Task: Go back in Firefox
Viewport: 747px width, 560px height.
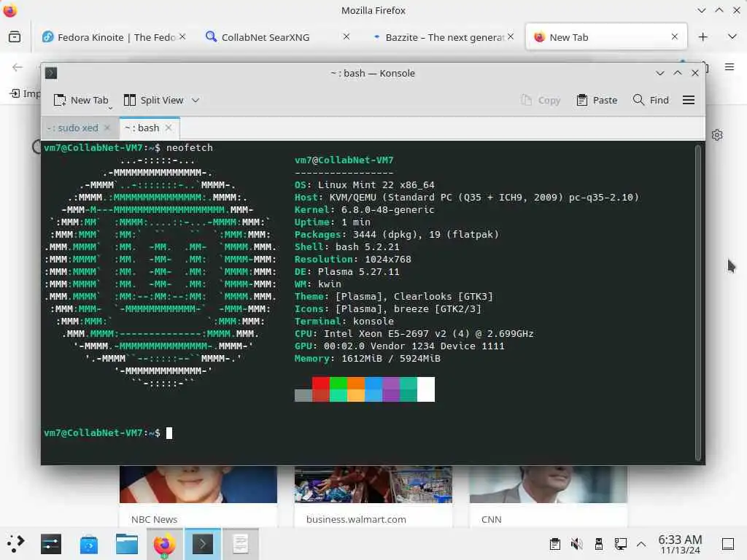Action: 18,67
